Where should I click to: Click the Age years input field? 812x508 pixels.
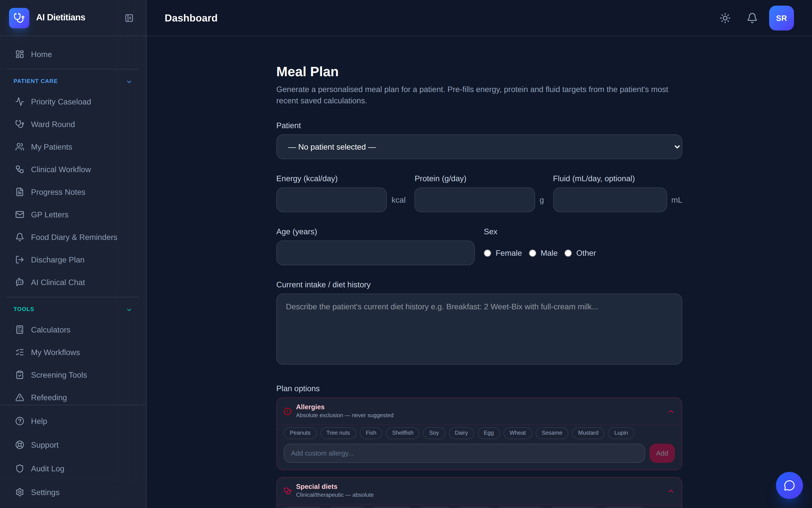point(375,253)
